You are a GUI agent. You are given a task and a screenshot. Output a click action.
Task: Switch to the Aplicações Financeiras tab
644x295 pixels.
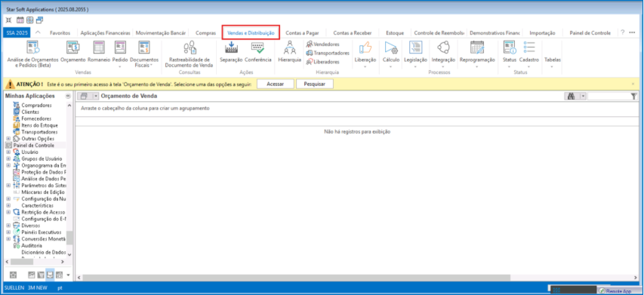pos(106,33)
